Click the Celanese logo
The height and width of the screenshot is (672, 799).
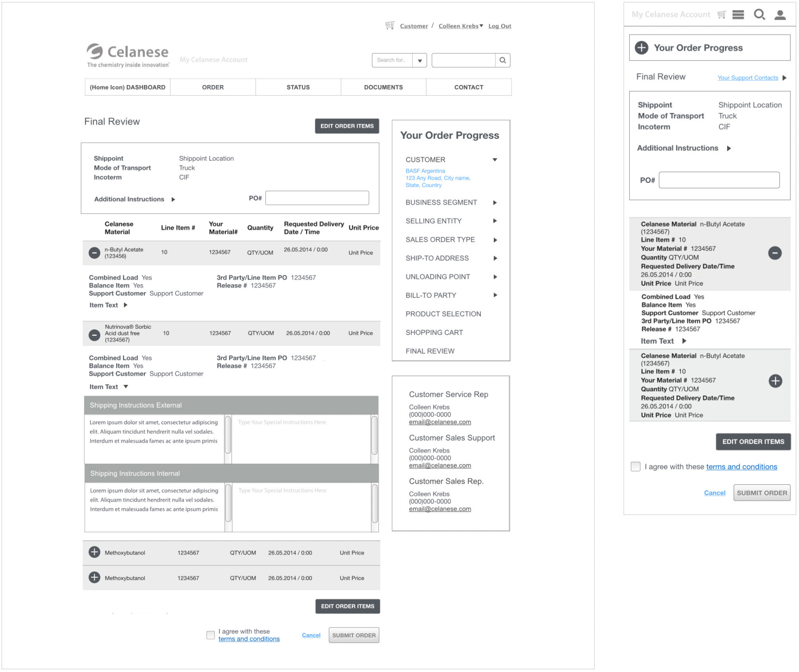pos(128,55)
